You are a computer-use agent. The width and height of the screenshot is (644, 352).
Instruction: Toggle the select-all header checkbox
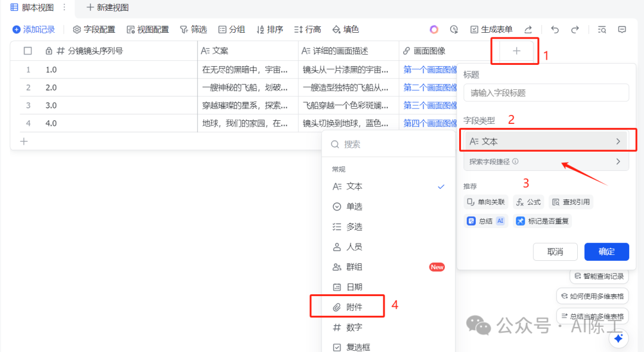[x=27, y=51]
